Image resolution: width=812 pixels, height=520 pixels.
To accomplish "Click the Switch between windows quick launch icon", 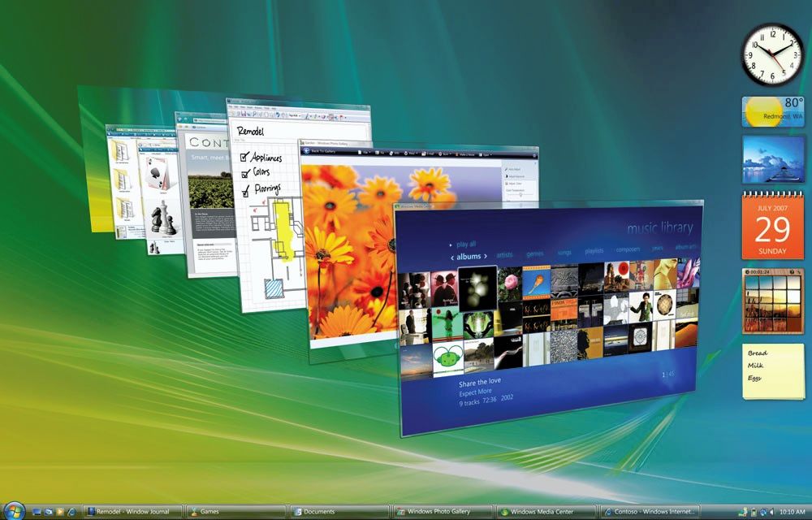I will (x=49, y=513).
